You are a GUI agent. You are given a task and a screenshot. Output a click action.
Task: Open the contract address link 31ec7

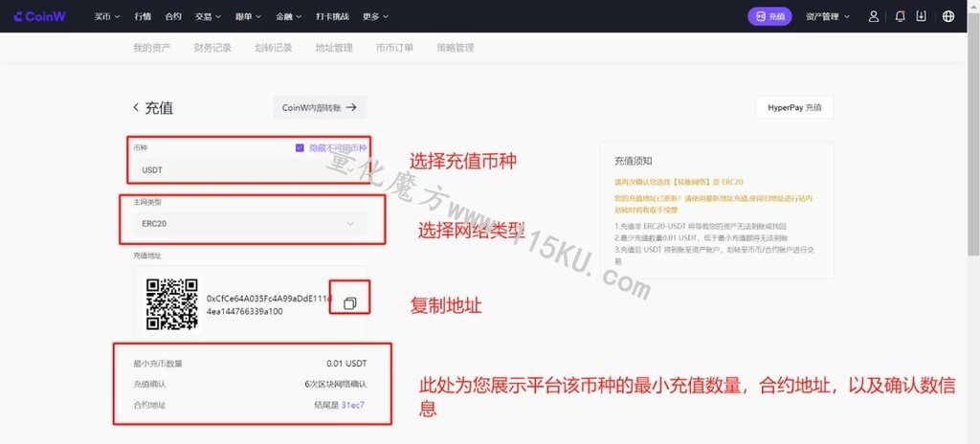(x=353, y=405)
